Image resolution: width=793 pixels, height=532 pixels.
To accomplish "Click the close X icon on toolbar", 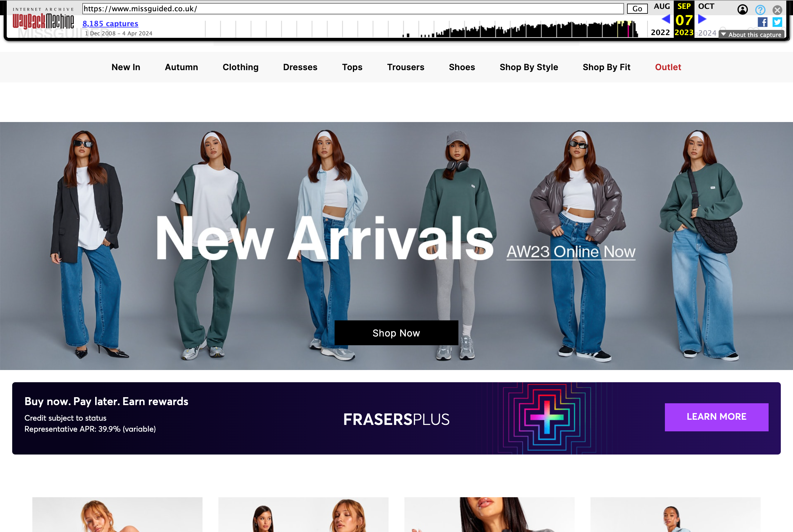I will [778, 9].
